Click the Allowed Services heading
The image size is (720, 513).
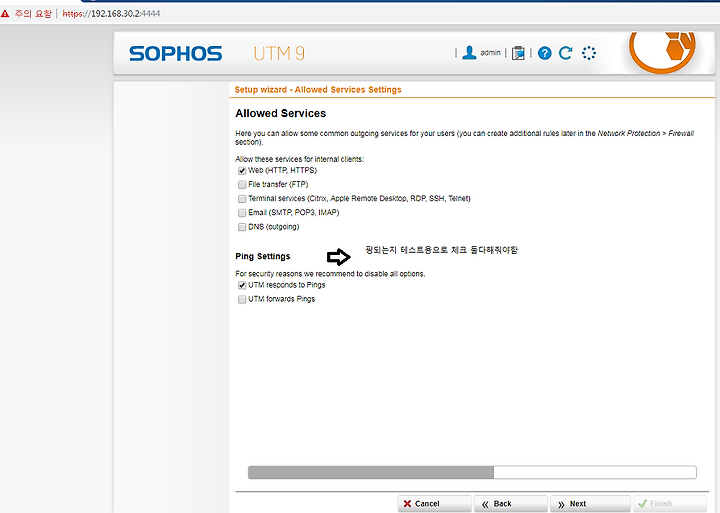pos(281,113)
